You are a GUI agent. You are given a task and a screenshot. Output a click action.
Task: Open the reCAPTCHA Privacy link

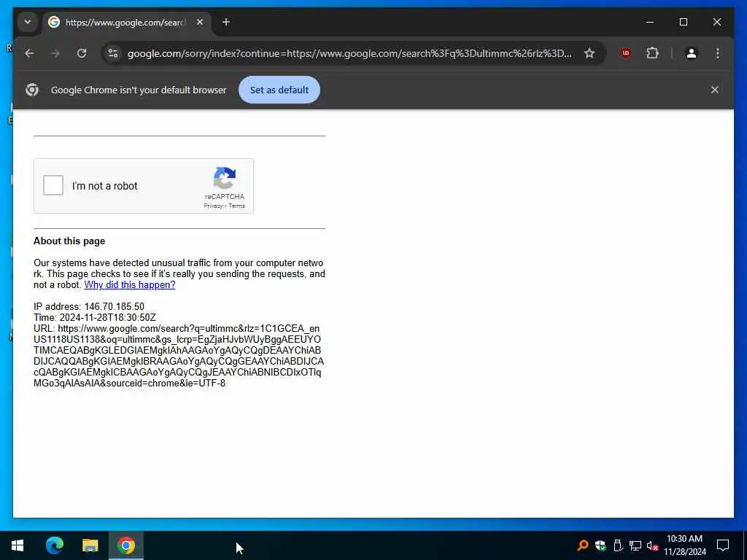pos(213,206)
